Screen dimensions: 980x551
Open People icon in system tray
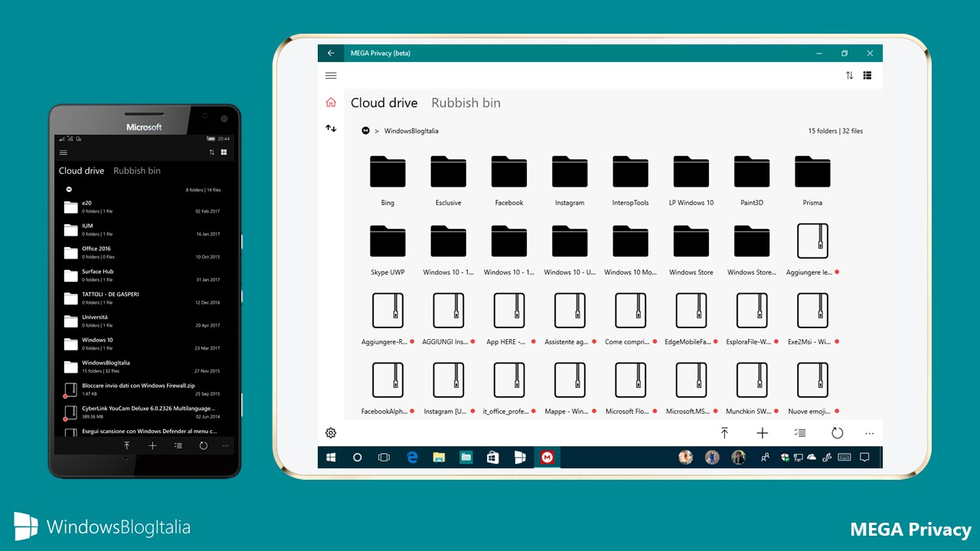click(x=764, y=458)
